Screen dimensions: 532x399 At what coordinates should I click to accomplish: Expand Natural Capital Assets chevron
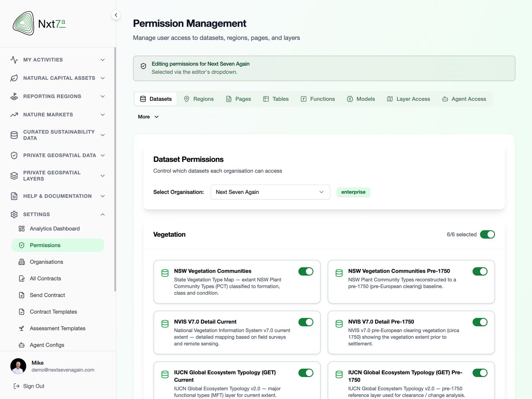103,78
